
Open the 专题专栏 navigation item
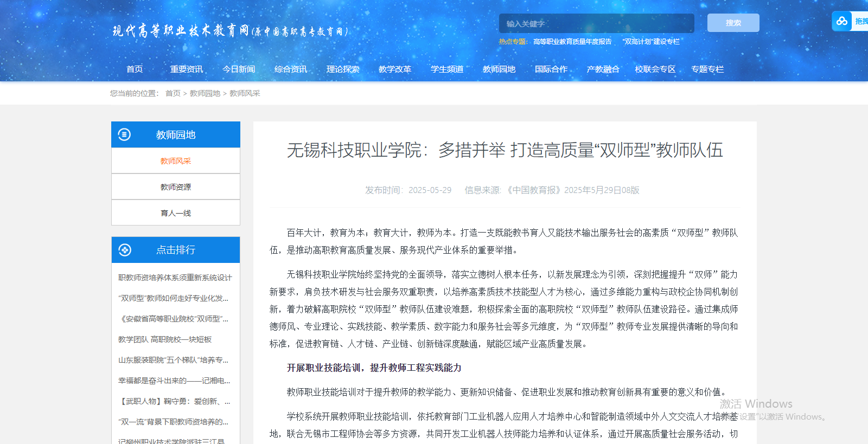707,69
